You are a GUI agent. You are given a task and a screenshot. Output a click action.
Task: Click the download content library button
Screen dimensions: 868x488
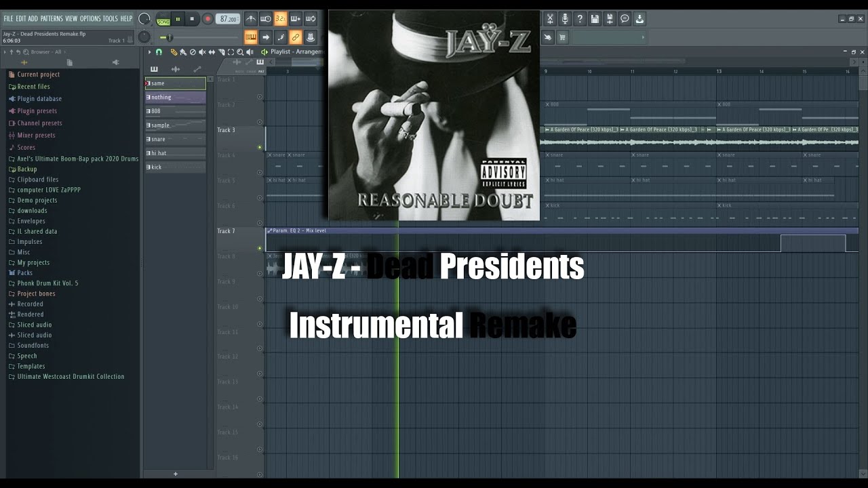point(639,19)
